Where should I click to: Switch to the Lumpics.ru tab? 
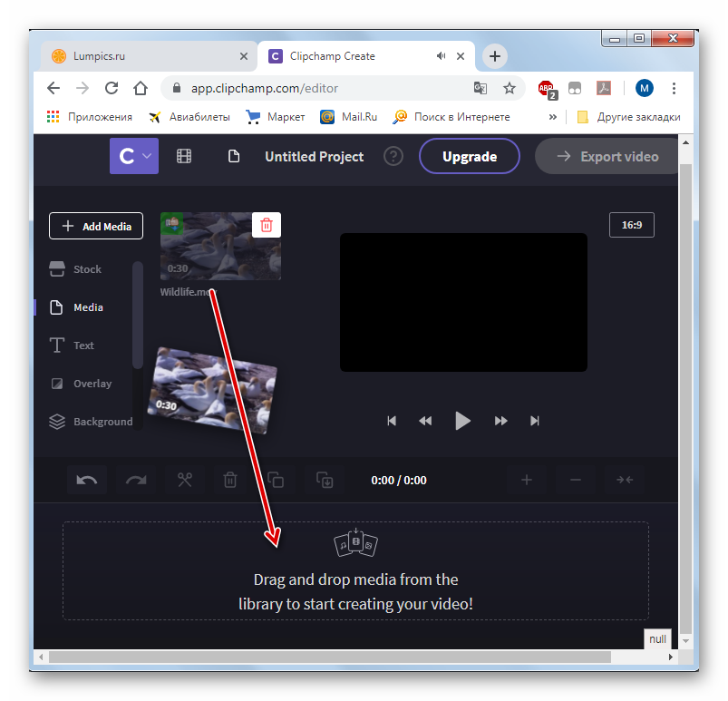149,56
